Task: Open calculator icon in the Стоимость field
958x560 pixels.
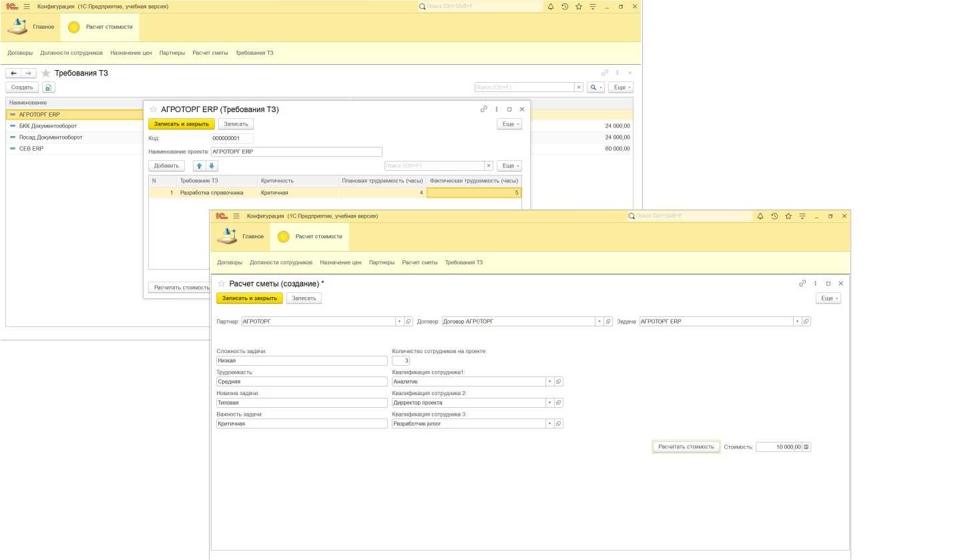Action: click(x=806, y=447)
